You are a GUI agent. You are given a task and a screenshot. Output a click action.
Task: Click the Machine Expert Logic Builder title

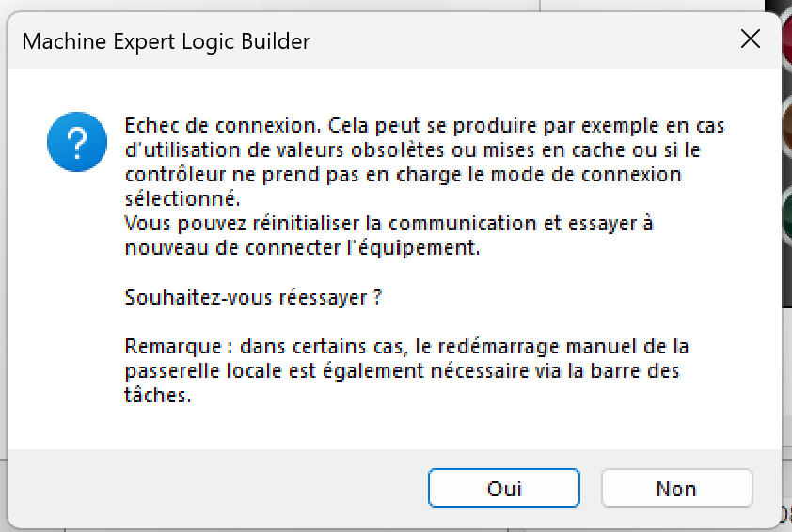coord(166,41)
